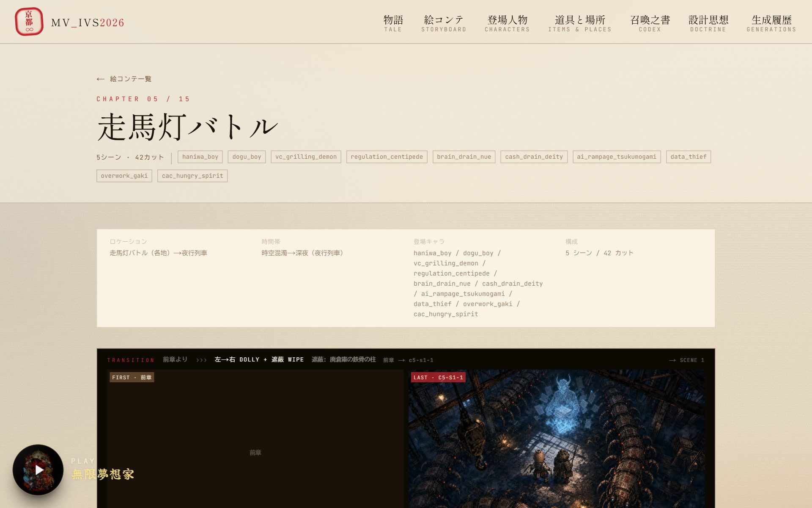This screenshot has height=508, width=812.
Task: Open the 絵コンテ STORYBOARD menu
Action: tap(444, 23)
